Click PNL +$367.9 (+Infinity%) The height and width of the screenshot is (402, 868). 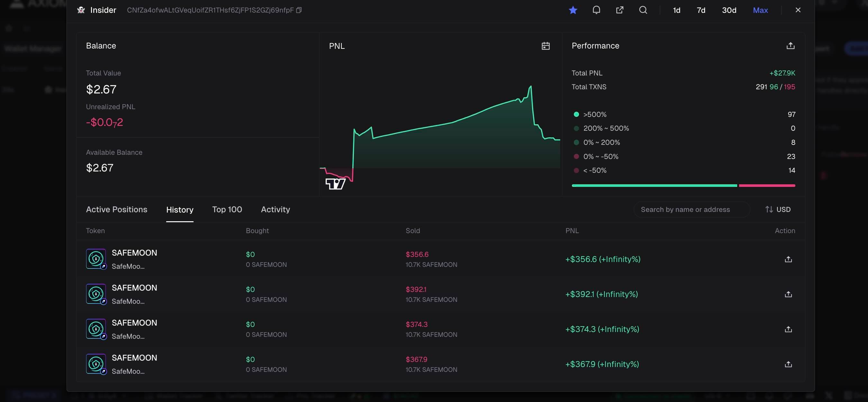[x=602, y=364]
